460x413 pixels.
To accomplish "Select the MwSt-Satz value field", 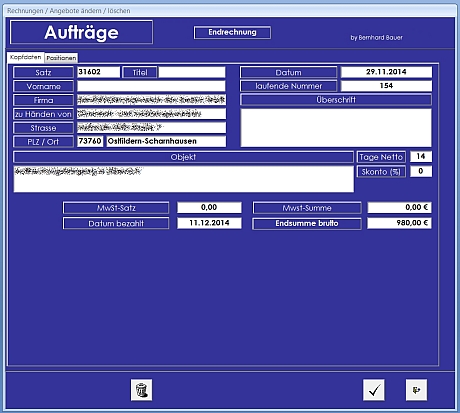I will [x=209, y=207].
